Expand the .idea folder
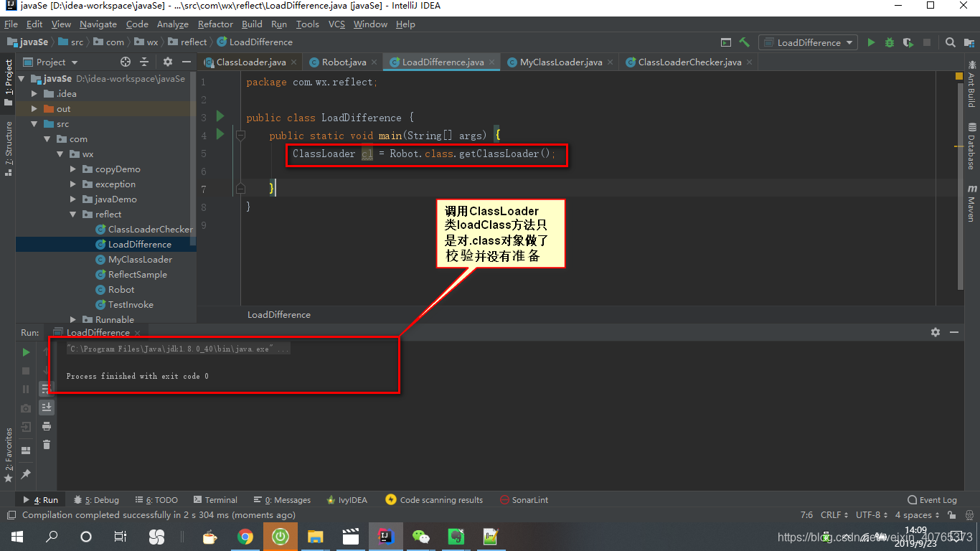Screen dimensions: 980x551 pyautogui.click(x=34, y=94)
